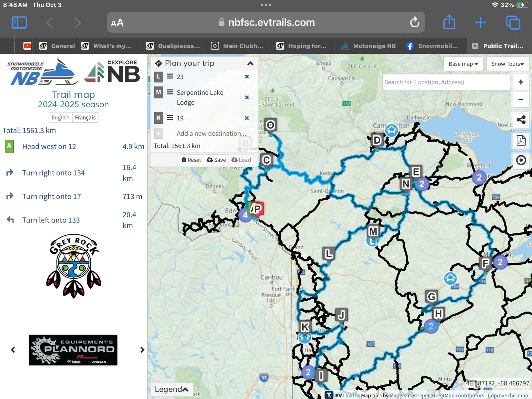Open the Main Clubh... browser tab
This screenshot has width=532, height=399.
(239, 46)
